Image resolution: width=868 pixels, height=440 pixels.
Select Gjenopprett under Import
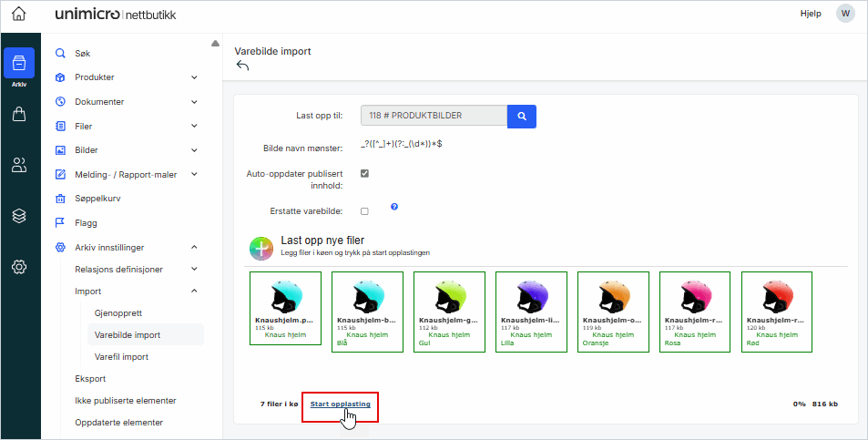click(x=117, y=312)
